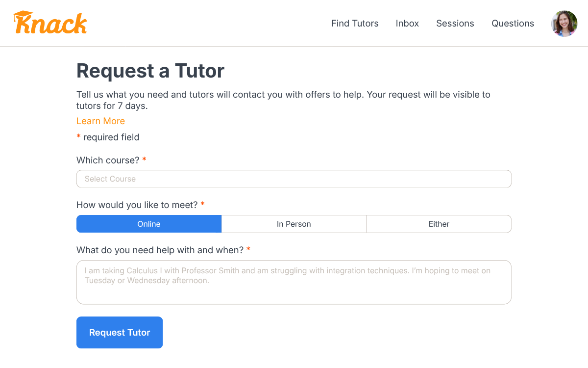Click the Knack logo
The height and width of the screenshot is (368, 588).
click(50, 23)
